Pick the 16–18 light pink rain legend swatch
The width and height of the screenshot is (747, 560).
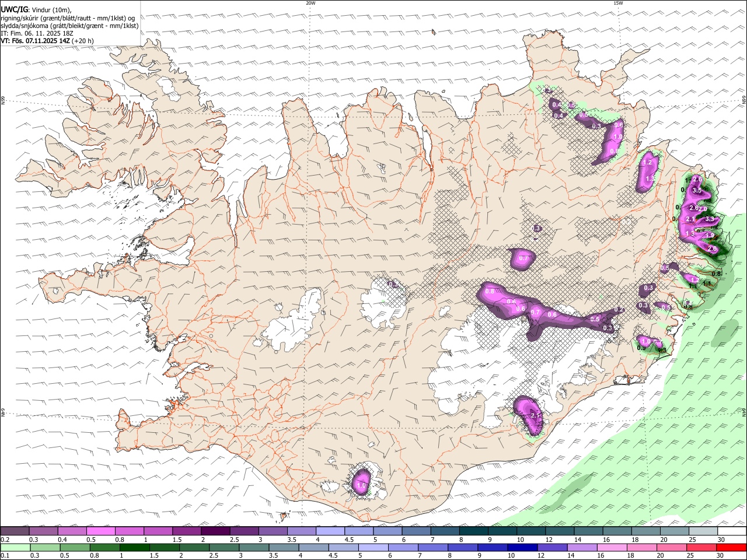pos(612,547)
